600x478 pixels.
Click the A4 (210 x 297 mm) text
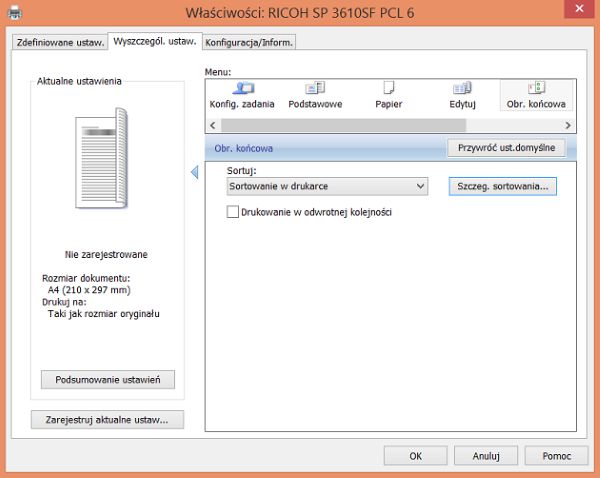(x=89, y=290)
